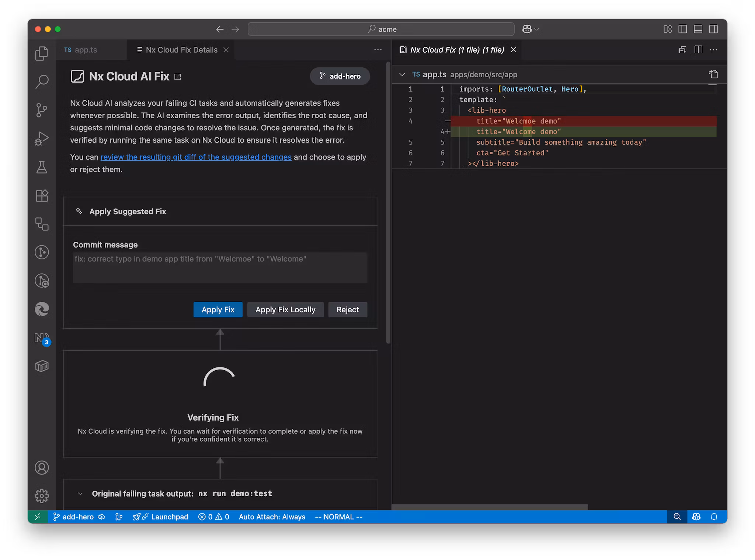
Task: Open the review git diff link
Action: pyautogui.click(x=196, y=157)
